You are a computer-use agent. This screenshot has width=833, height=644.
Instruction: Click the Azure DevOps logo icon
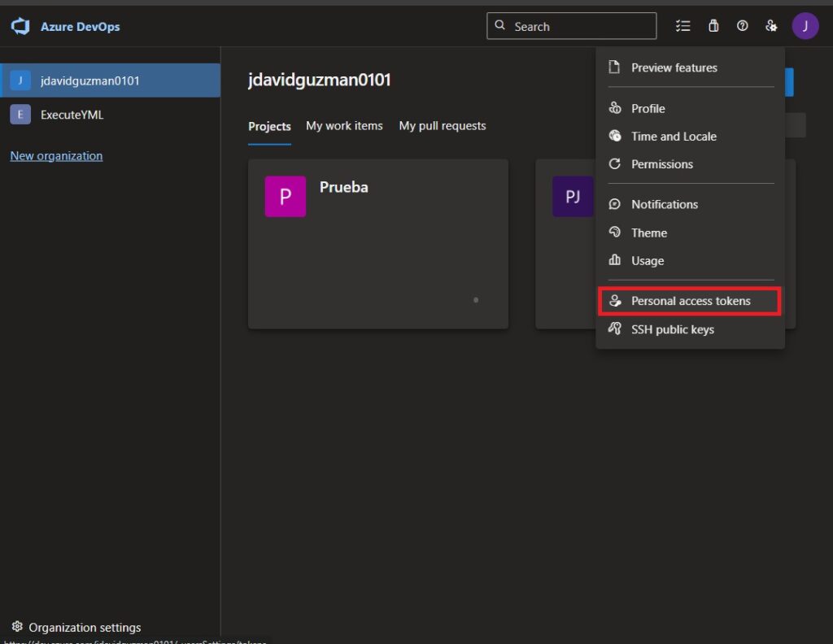(x=20, y=27)
